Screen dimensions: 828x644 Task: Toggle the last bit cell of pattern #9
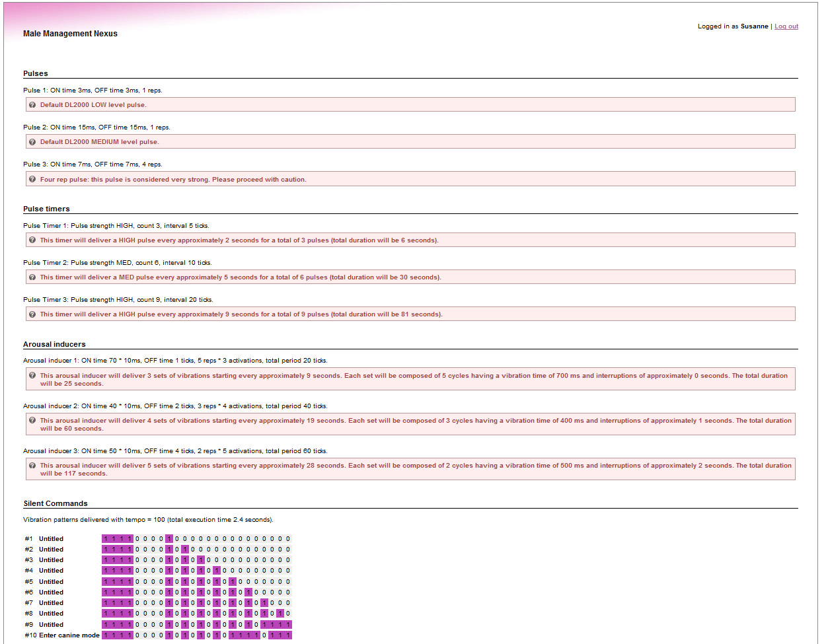(288, 625)
